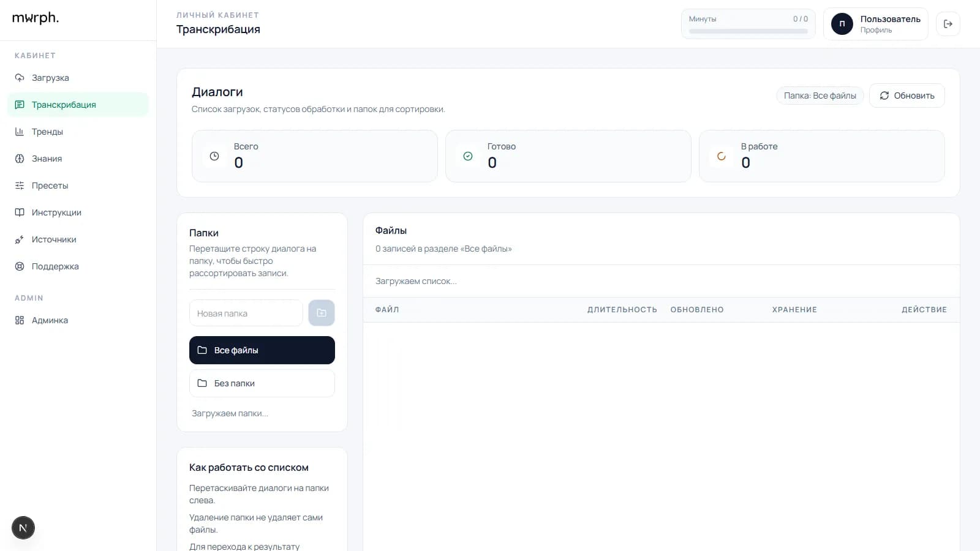The height and width of the screenshot is (551, 980).
Task: Click the user avatar circle
Action: [842, 24]
